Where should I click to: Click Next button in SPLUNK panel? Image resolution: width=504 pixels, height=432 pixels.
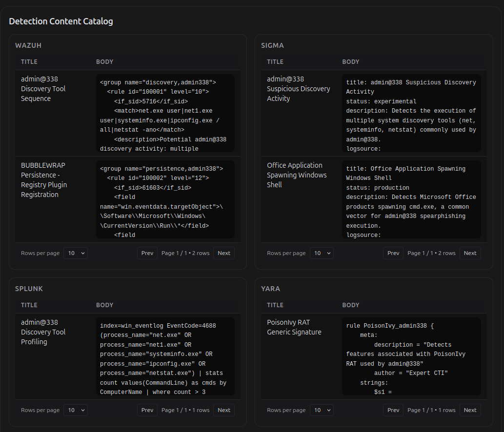tap(224, 410)
